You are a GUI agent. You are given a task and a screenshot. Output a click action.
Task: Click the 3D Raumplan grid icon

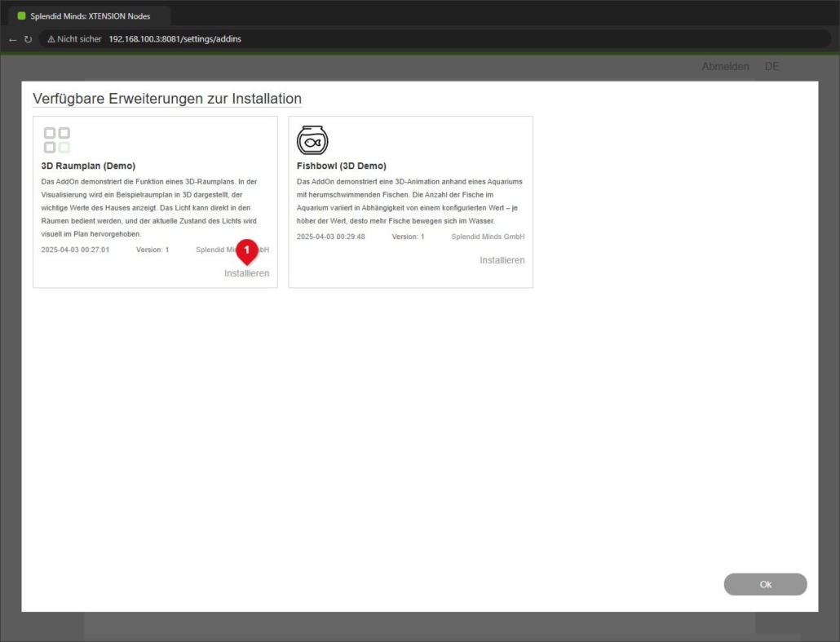57,139
